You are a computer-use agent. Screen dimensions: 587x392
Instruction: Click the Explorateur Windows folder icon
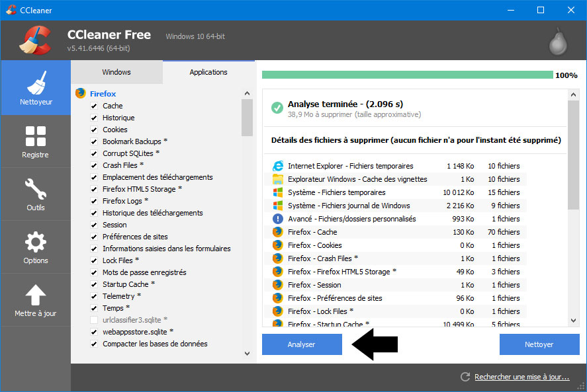[278, 178]
